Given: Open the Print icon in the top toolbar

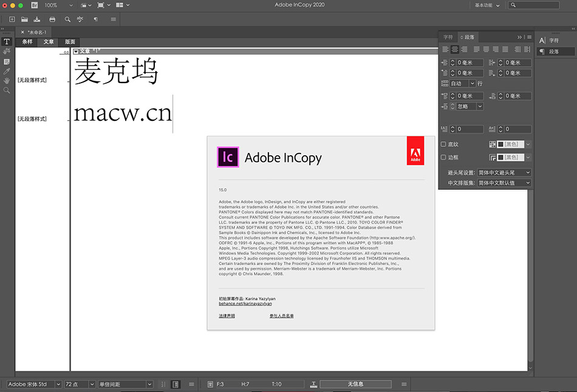Looking at the screenshot, I should pyautogui.click(x=52, y=19).
